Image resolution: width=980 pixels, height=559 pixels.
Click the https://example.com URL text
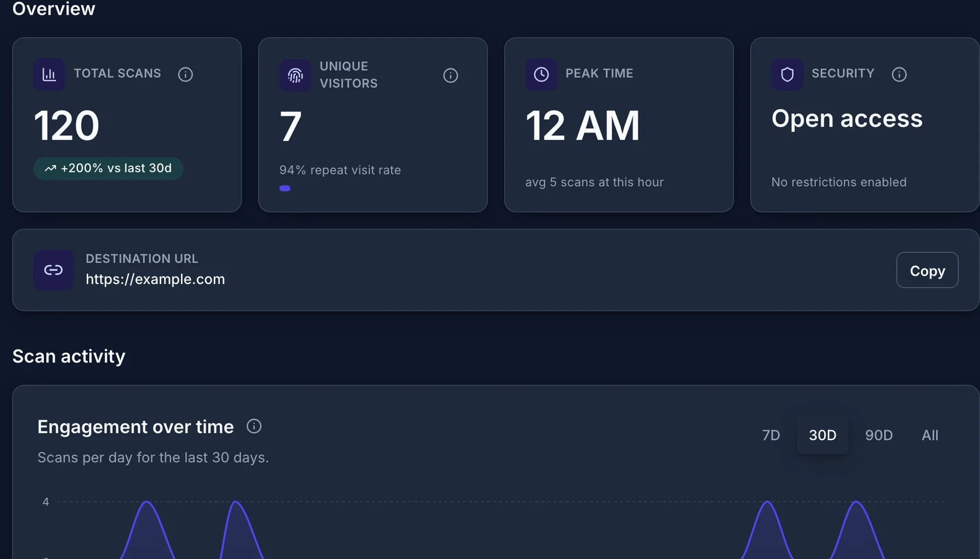click(155, 279)
